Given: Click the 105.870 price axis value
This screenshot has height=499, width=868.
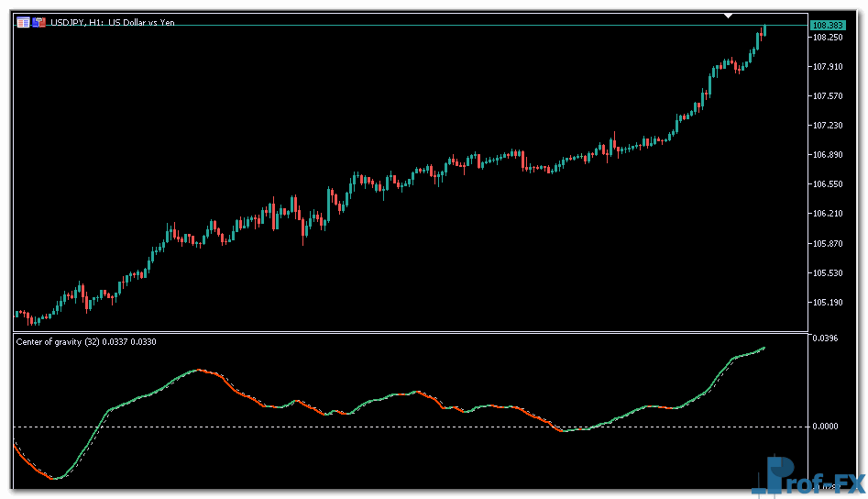Looking at the screenshot, I should 828,244.
